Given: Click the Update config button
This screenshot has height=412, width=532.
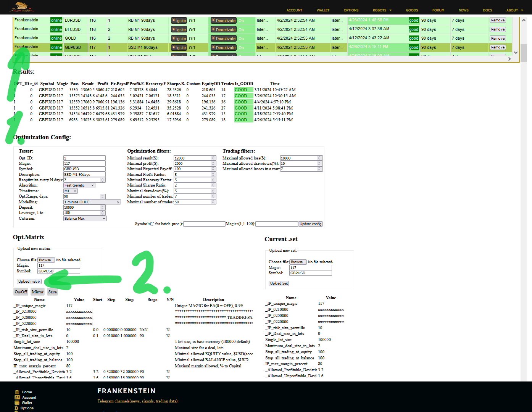Looking at the screenshot, I should (310, 224).
